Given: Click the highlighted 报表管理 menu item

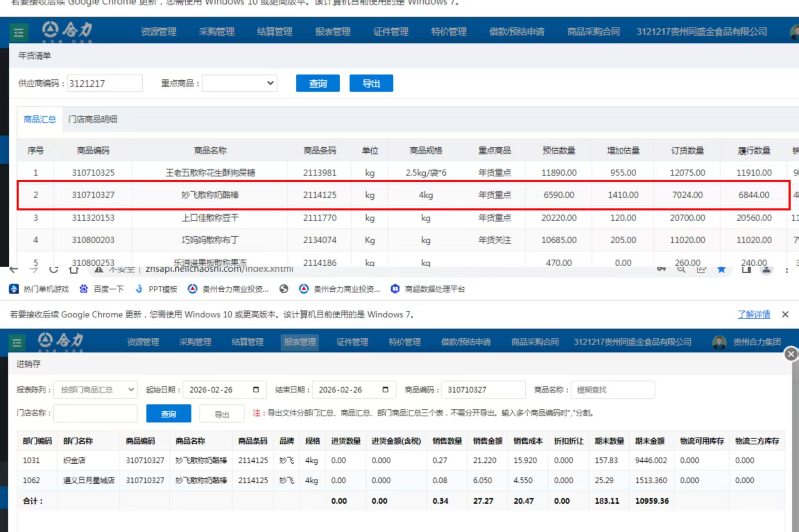Looking at the screenshot, I should pos(300,342).
